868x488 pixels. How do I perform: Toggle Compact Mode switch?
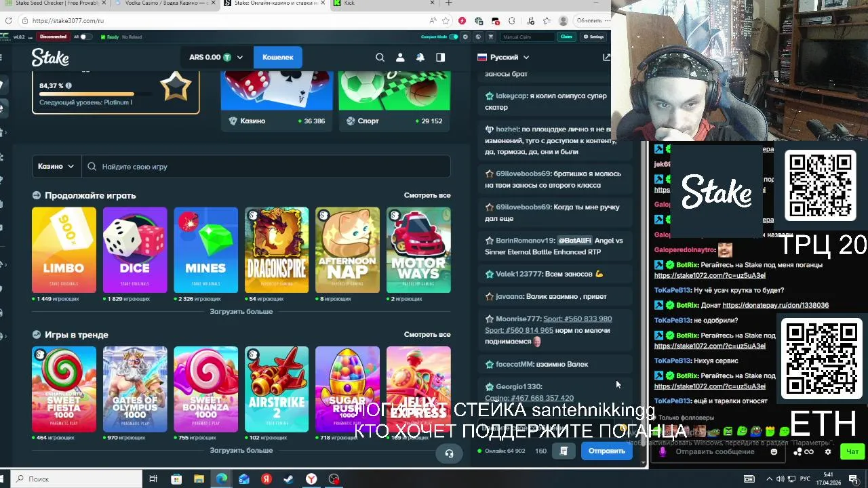pos(454,37)
